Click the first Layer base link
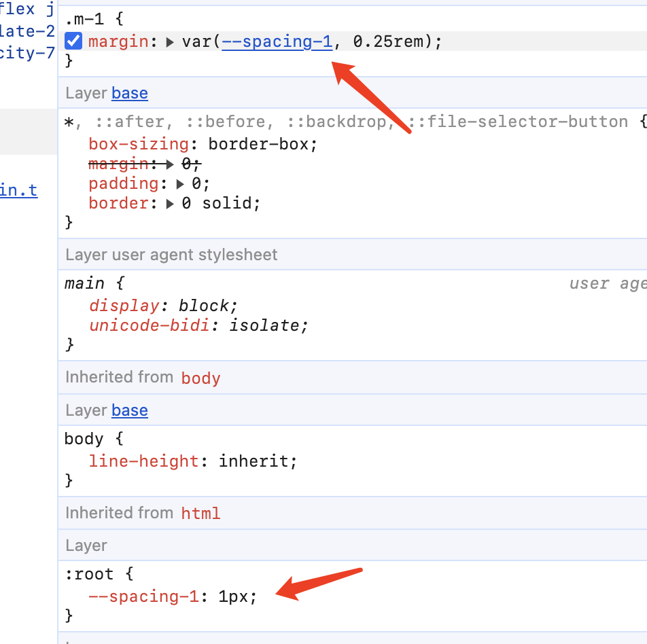This screenshot has height=644, width=647. coord(130,93)
